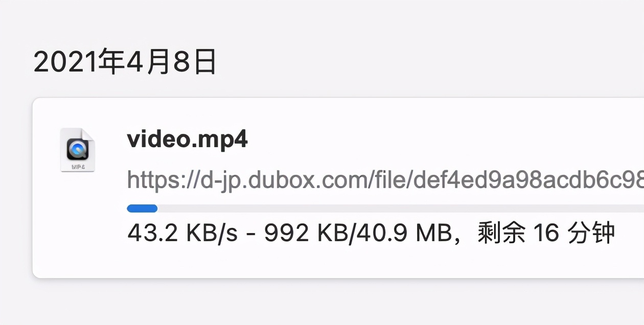Click the filled segment of the progress bar
644x325 pixels.
[x=142, y=208]
